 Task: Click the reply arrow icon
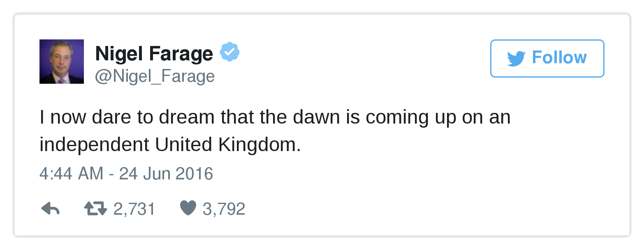pyautogui.click(x=51, y=209)
